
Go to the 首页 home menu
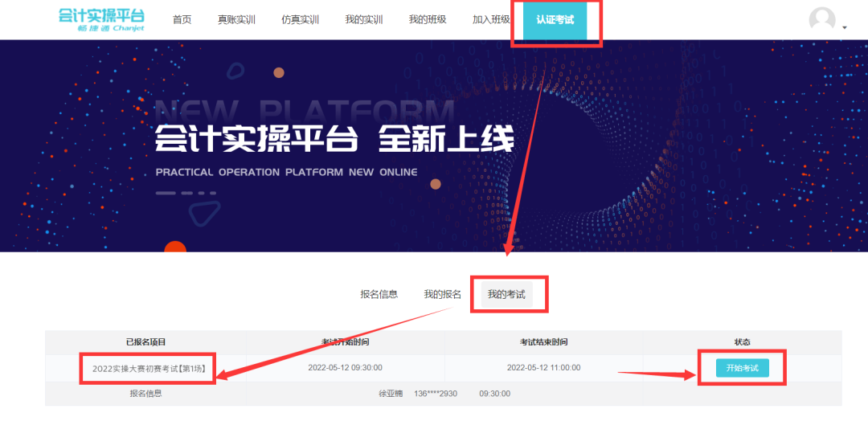tap(182, 19)
